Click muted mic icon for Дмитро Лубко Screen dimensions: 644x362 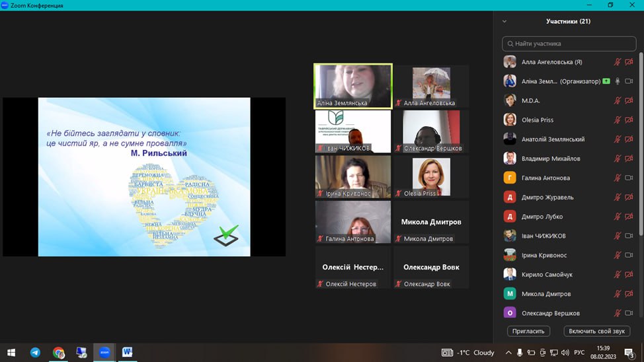click(618, 216)
